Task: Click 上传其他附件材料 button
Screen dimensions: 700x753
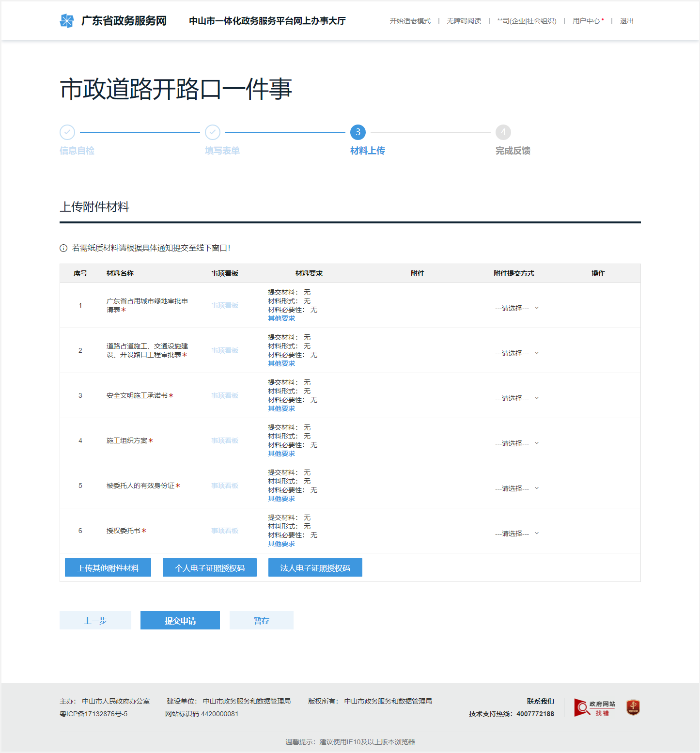Action: pyautogui.click(x=108, y=568)
